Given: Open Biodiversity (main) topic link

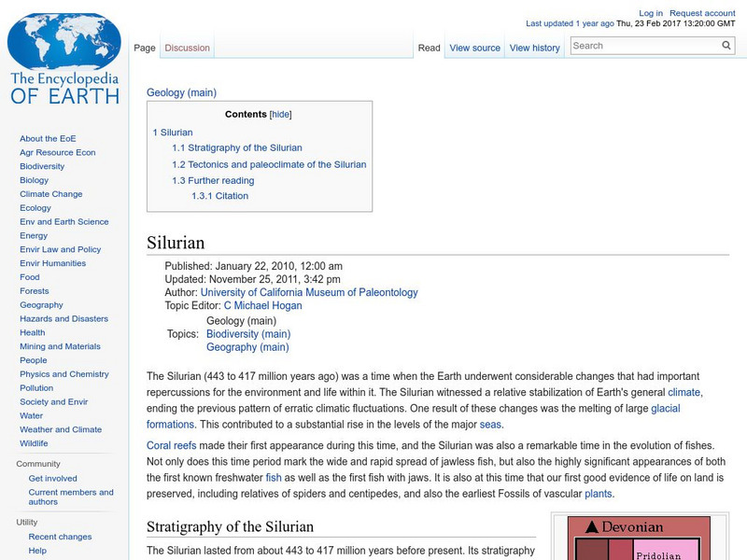Looking at the screenshot, I should point(248,334).
